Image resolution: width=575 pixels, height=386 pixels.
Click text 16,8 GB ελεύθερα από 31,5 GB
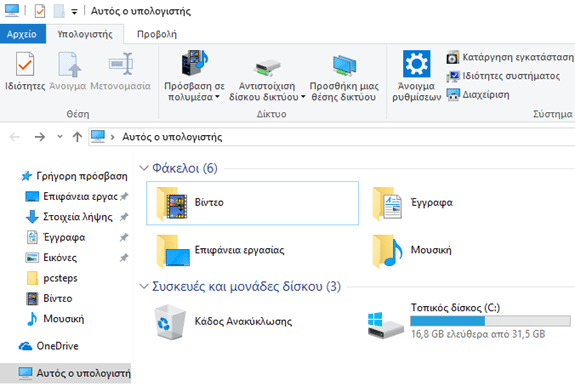[478, 334]
